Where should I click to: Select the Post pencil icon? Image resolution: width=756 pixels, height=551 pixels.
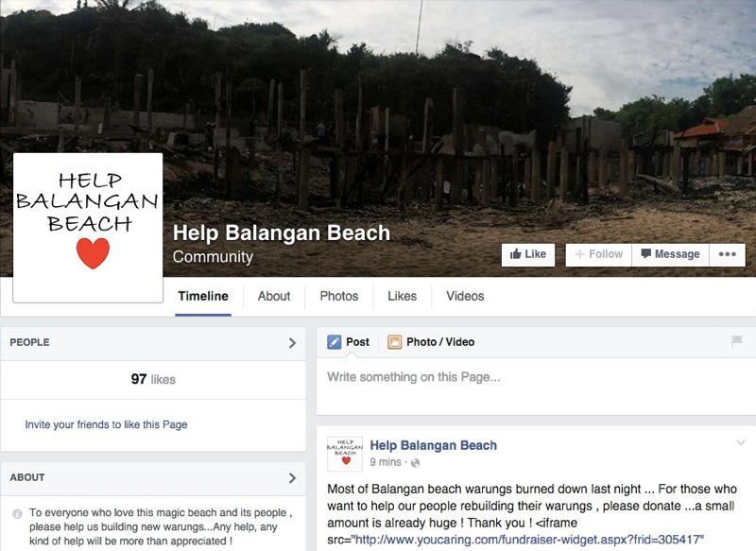pos(334,342)
